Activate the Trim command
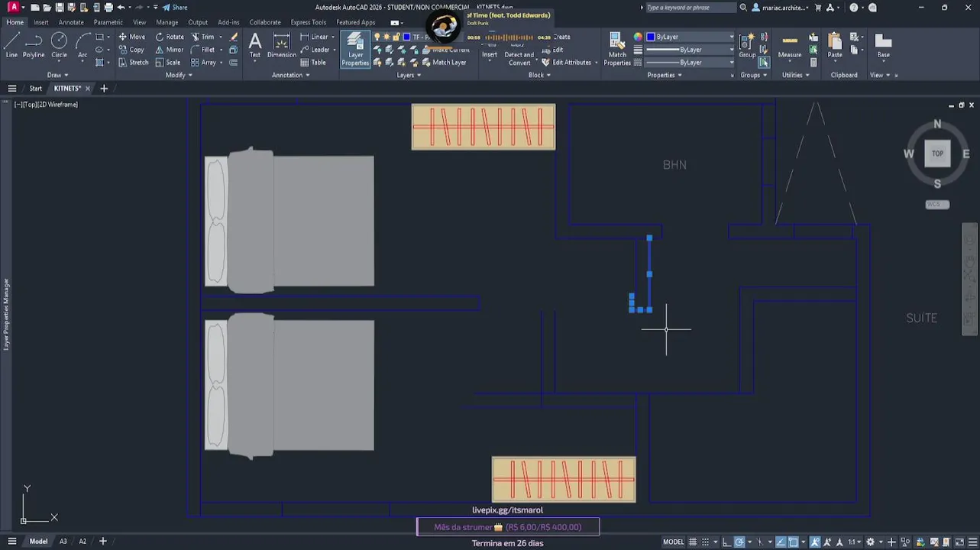The height and width of the screenshot is (550, 980). (x=202, y=37)
